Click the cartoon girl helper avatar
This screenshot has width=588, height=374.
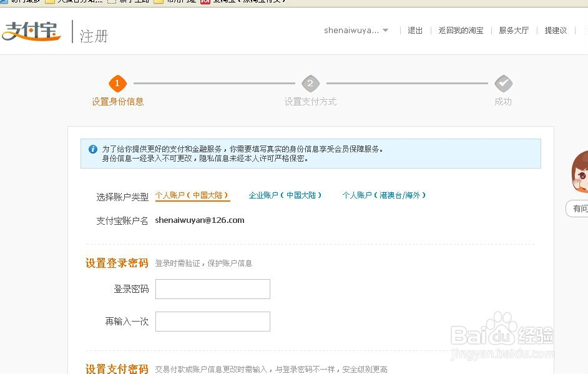[x=579, y=172]
